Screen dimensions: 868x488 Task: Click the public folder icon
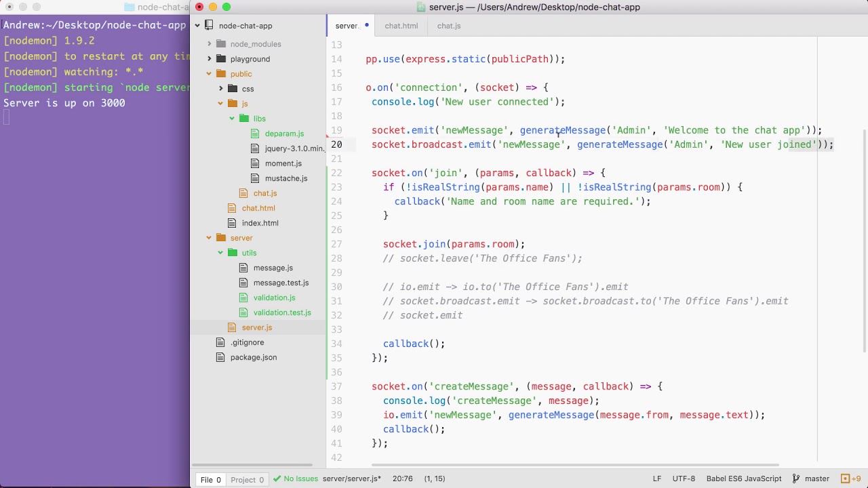pyautogui.click(x=221, y=74)
